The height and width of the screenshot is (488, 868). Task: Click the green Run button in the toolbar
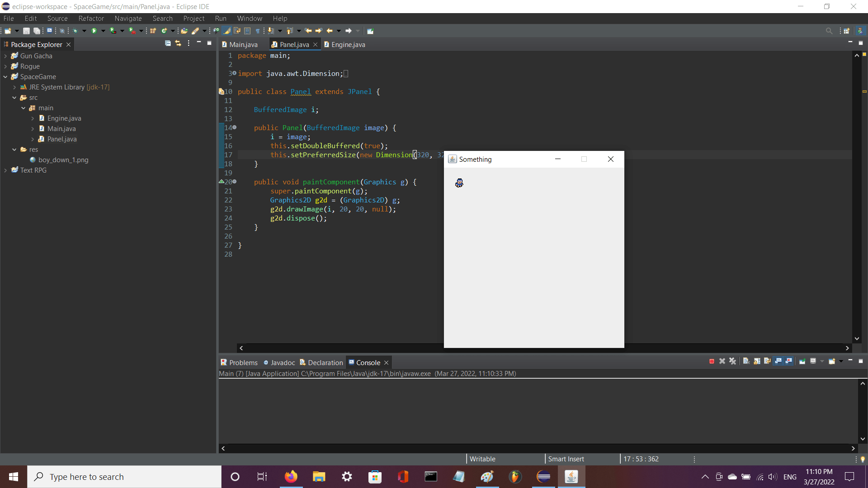tap(94, 31)
